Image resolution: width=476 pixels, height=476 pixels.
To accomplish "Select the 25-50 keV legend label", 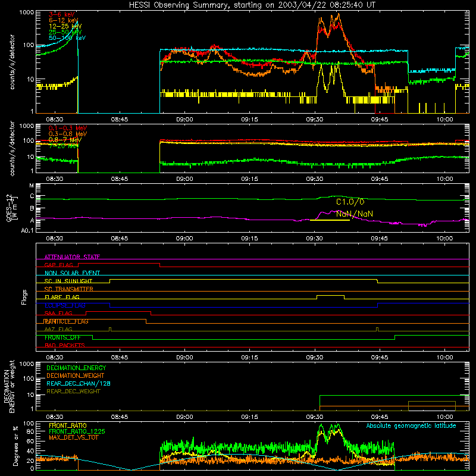I will coord(65,32).
